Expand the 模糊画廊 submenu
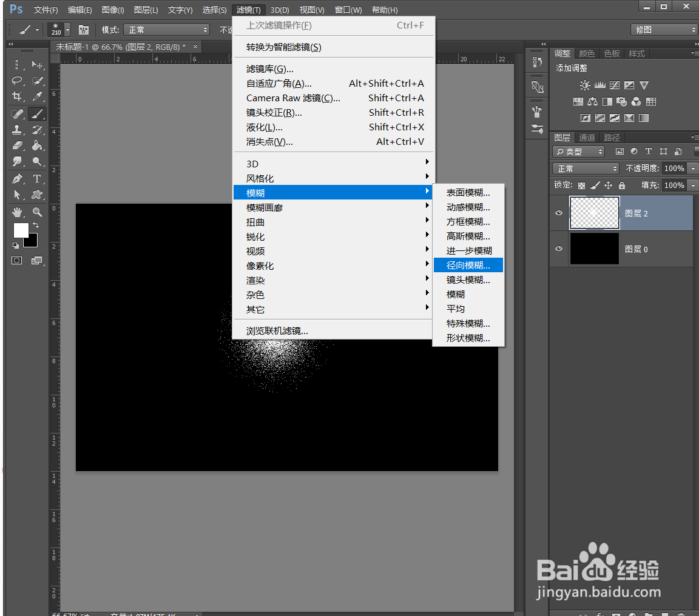The height and width of the screenshot is (616, 699). tap(333, 207)
